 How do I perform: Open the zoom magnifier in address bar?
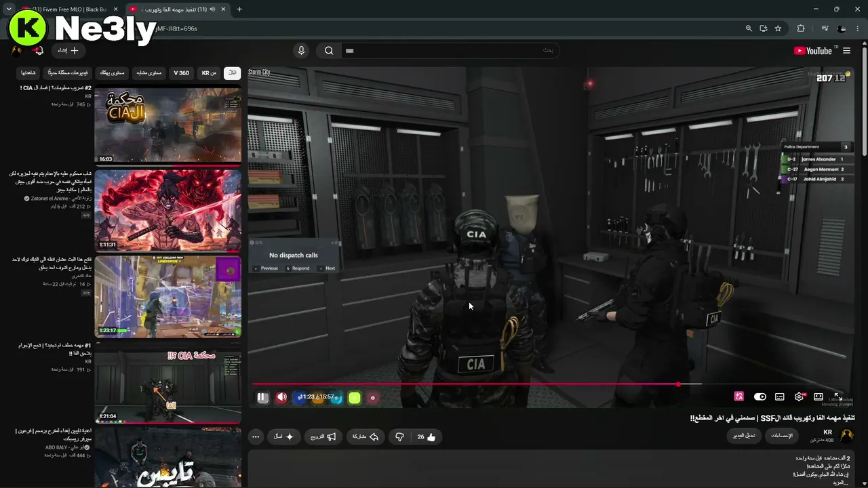(x=749, y=28)
